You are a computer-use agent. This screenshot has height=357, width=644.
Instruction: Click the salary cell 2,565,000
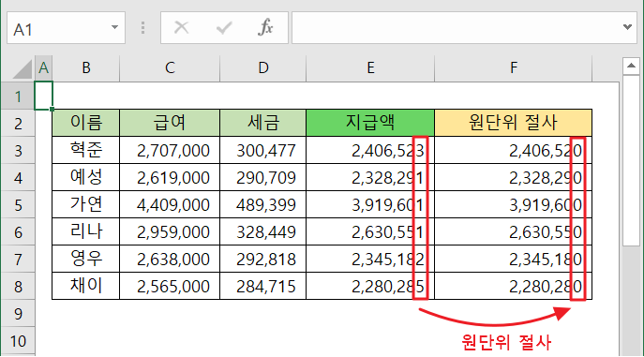pyautogui.click(x=170, y=286)
